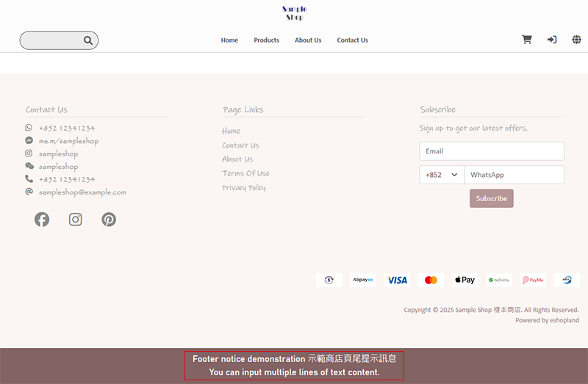588x384 pixels.
Task: Open the Pinterest social icon
Action: (x=109, y=220)
